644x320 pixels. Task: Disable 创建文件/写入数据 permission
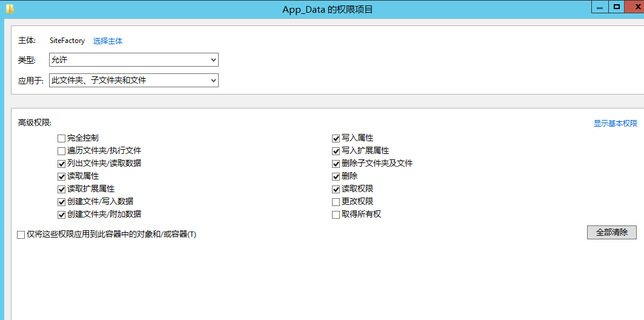click(x=62, y=202)
